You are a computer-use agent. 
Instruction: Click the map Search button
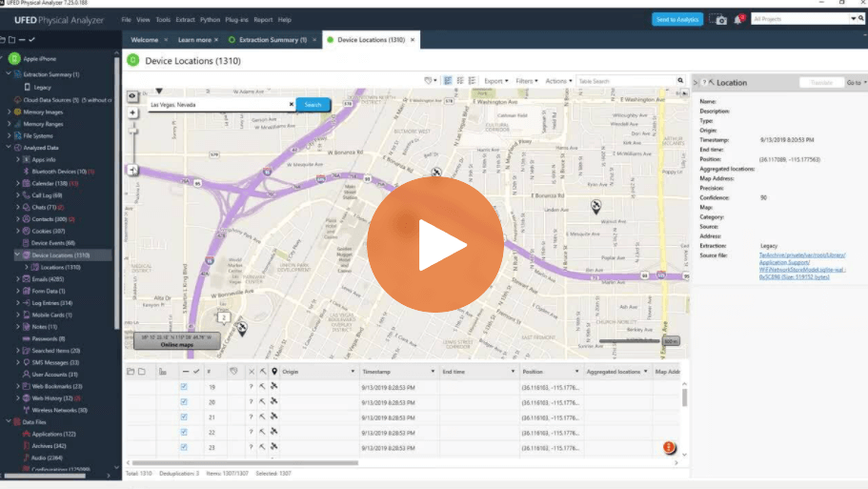pos(313,104)
